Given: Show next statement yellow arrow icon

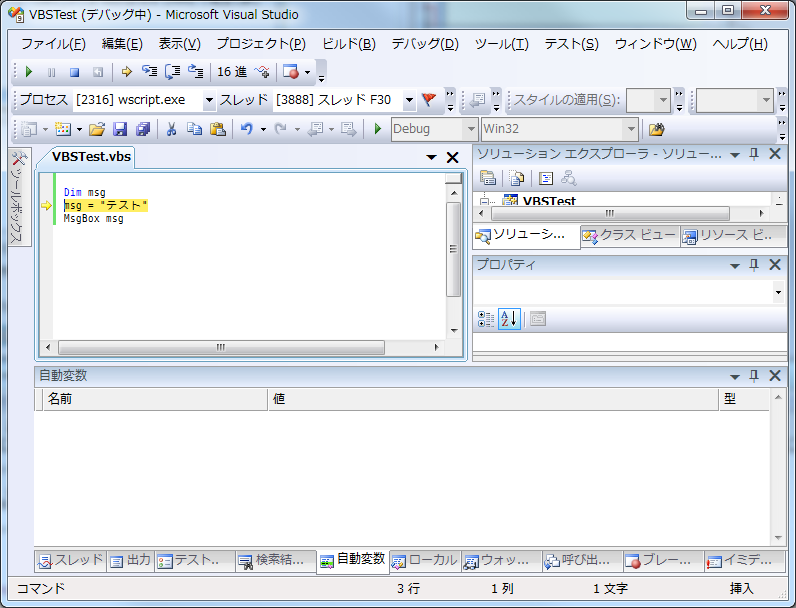Looking at the screenshot, I should pos(126,72).
